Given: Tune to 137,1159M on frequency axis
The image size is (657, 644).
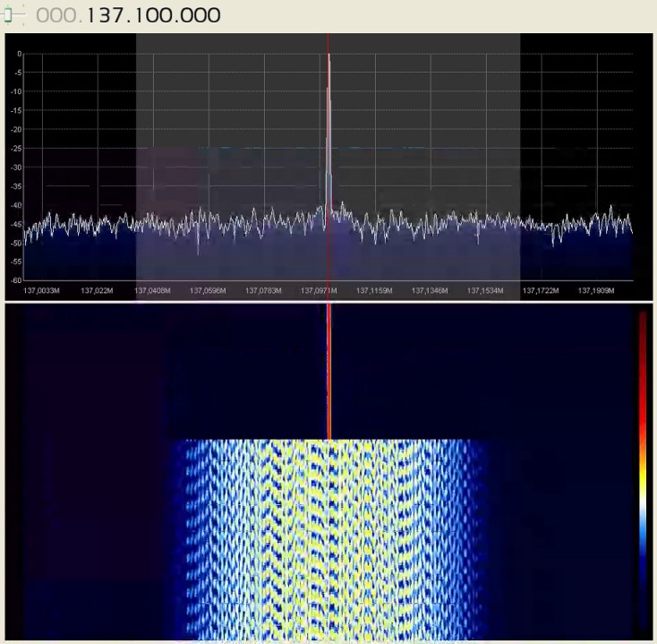Looking at the screenshot, I should pyautogui.click(x=375, y=291).
